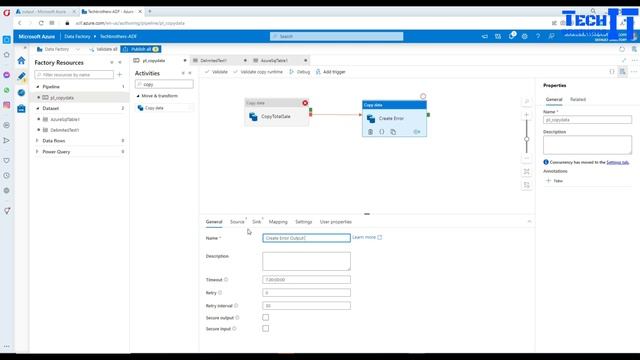Click Validate copy runtime button
Viewport: 640px width, 360px height.
click(258, 72)
